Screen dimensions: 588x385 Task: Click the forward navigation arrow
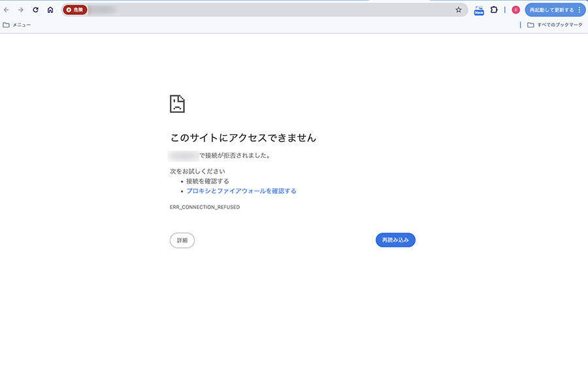pos(21,10)
